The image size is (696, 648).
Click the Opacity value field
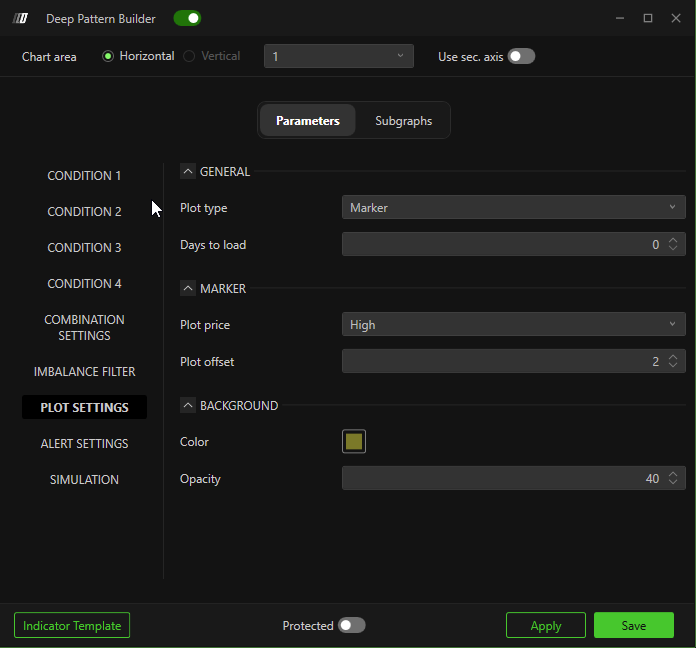(500, 479)
